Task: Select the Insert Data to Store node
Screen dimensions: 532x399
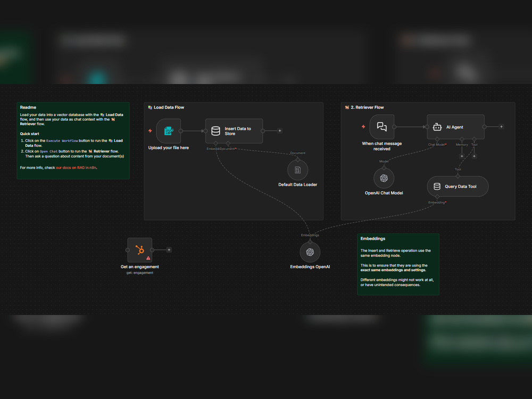Action: point(234,131)
